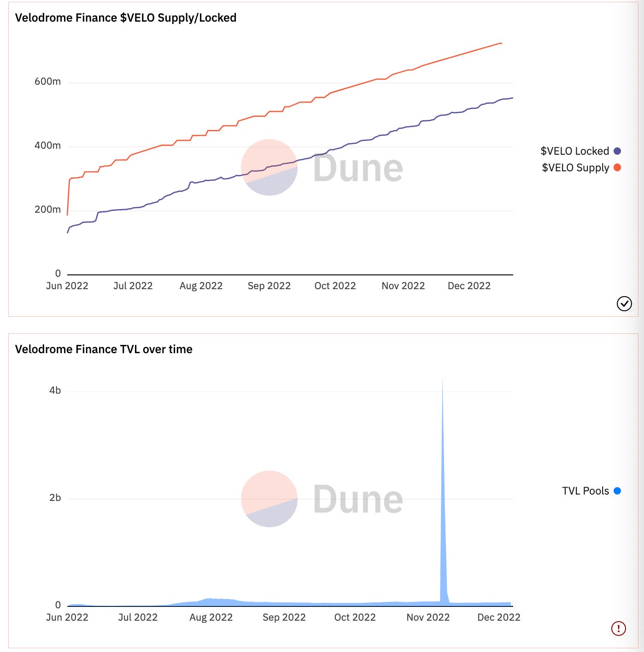Click the 4b y-axis label on the TVL chart
644x652 pixels.
coord(55,390)
